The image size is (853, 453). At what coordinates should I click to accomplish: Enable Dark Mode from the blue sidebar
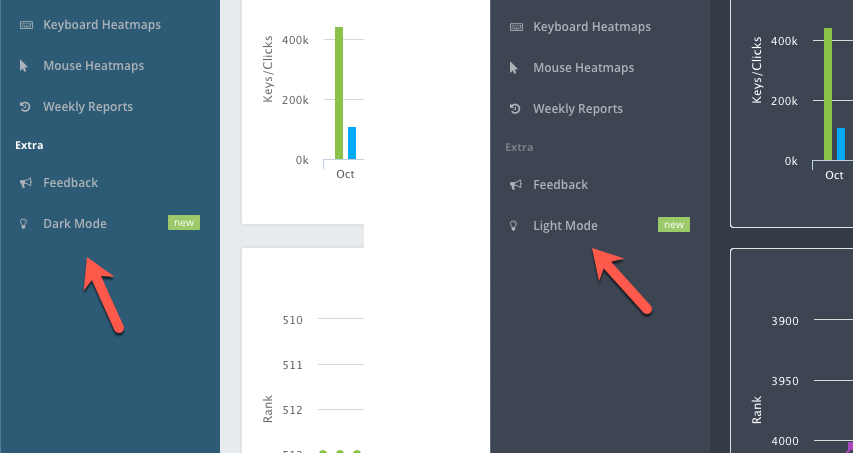(x=75, y=224)
